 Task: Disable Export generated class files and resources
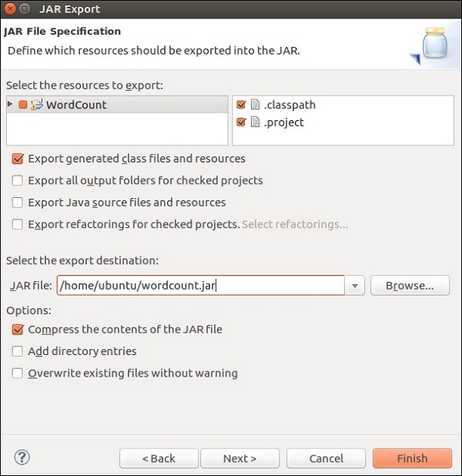[x=18, y=159]
